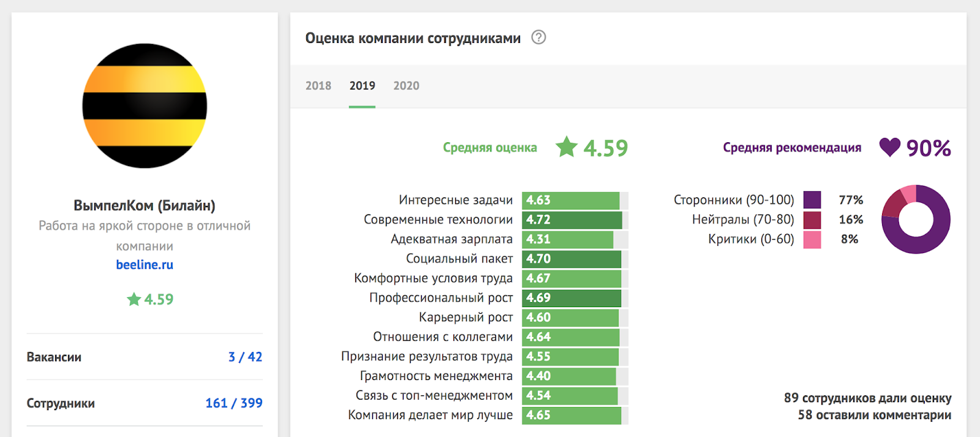Click the Средняя рекомендация label
The image size is (980, 437).
[792, 147]
